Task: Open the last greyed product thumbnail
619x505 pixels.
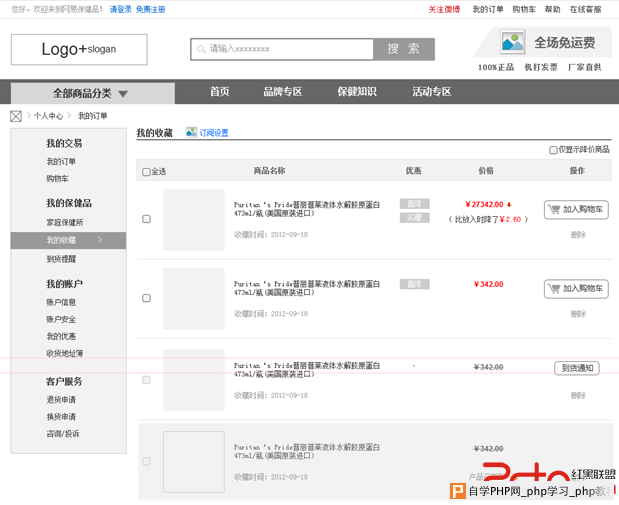Action: pyautogui.click(x=194, y=462)
